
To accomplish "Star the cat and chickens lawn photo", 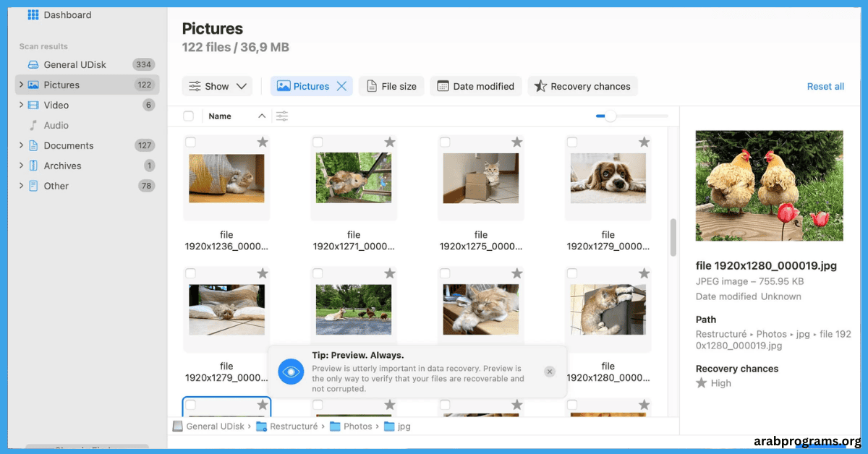I will [390, 273].
